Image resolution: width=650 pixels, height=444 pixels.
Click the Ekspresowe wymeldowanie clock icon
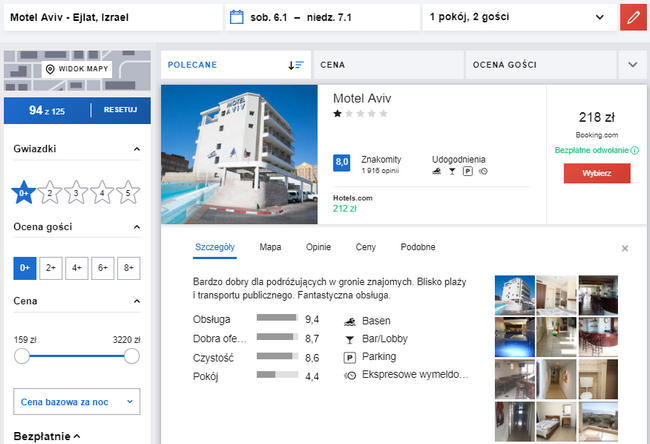click(x=350, y=376)
